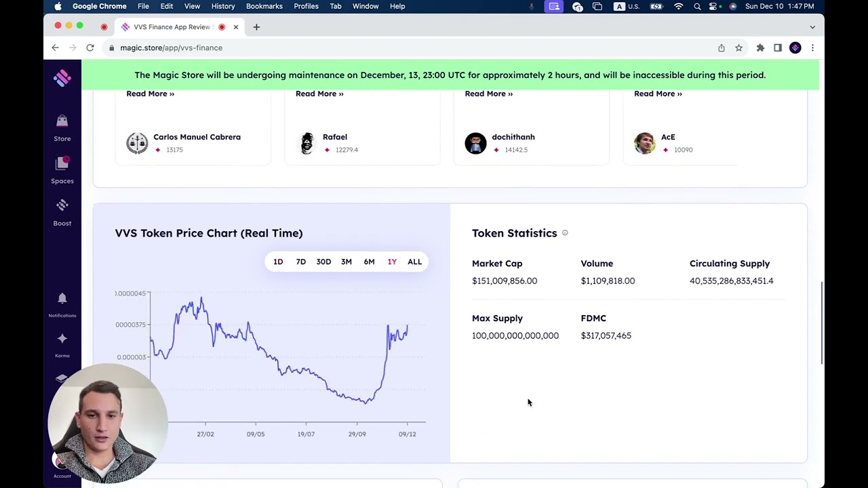Screen dimensions: 868x488
Task: Open Read More on dochithanh's review
Action: point(488,94)
